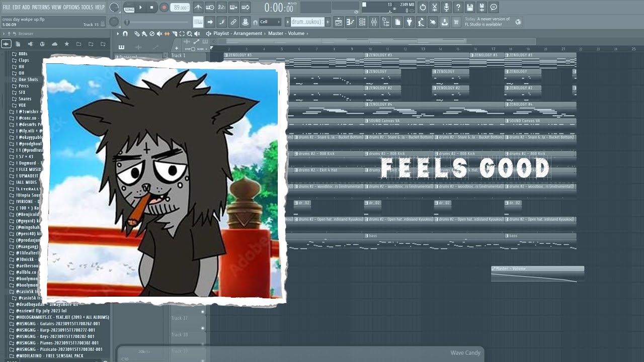This screenshot has width=644, height=362.
Task: Open the PATTERNS menu
Action: (41, 7)
